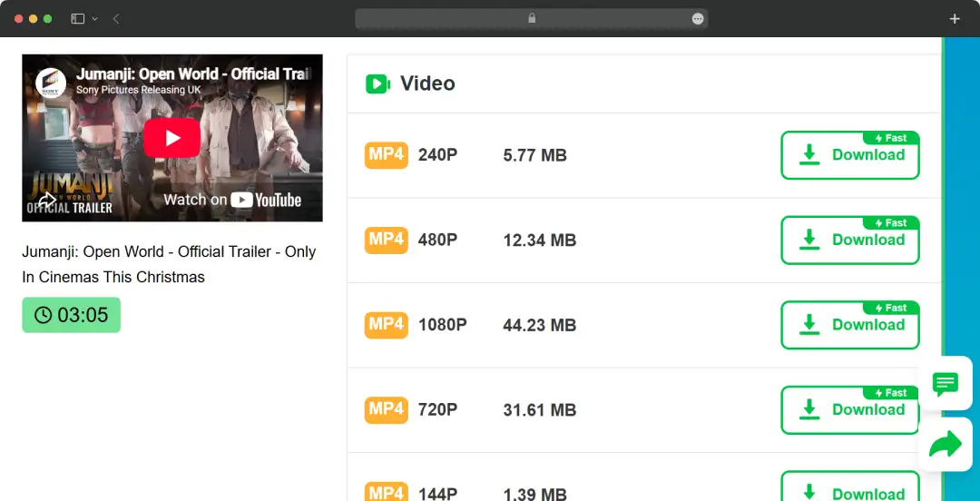Download the 1080P MP4 video
This screenshot has width=980, height=501.
click(x=850, y=325)
